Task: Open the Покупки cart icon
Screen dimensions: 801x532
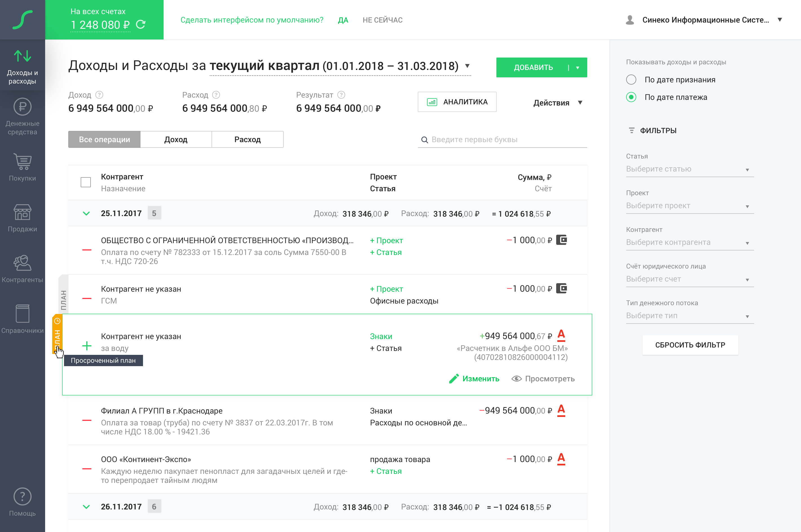Action: (22, 162)
